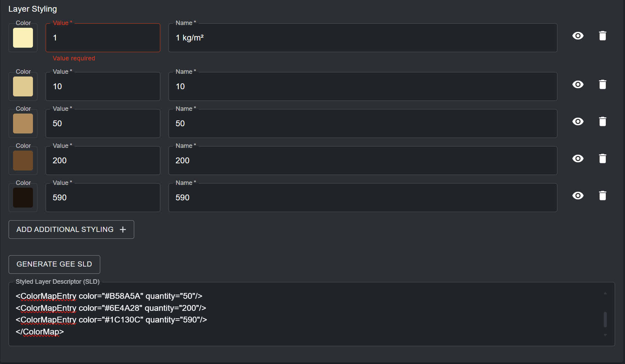625x364 pixels.
Task: Delete the styling row with value 200
Action: (602, 158)
